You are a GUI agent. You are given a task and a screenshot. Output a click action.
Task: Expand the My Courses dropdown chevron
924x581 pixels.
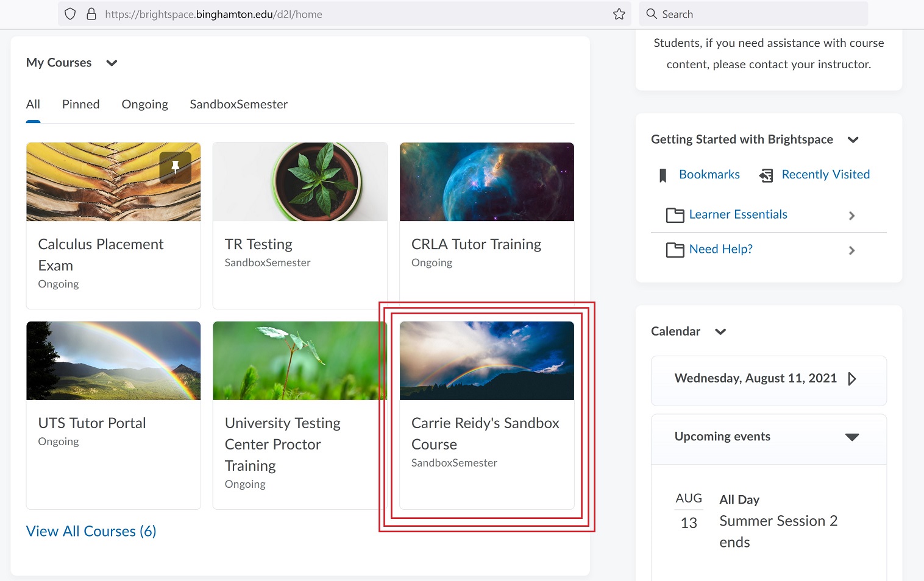(112, 63)
